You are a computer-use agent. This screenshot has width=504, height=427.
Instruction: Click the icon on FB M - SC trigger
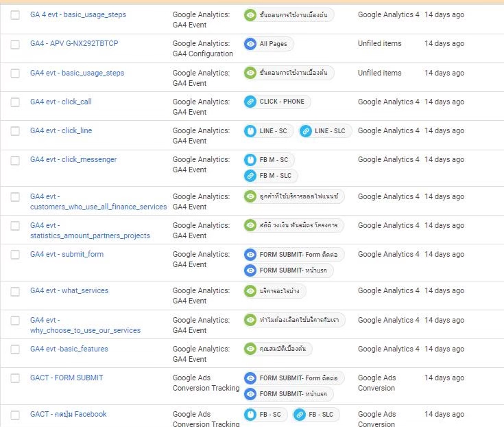pos(251,160)
